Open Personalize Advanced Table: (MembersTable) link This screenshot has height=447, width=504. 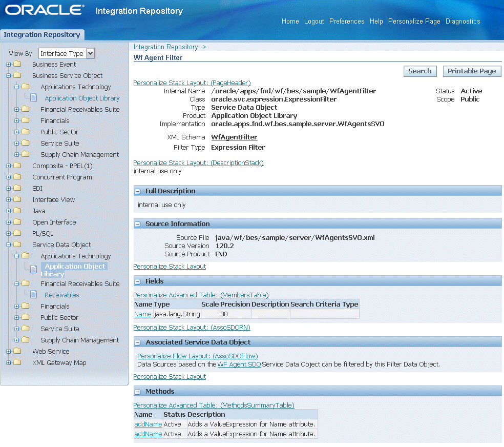click(201, 295)
